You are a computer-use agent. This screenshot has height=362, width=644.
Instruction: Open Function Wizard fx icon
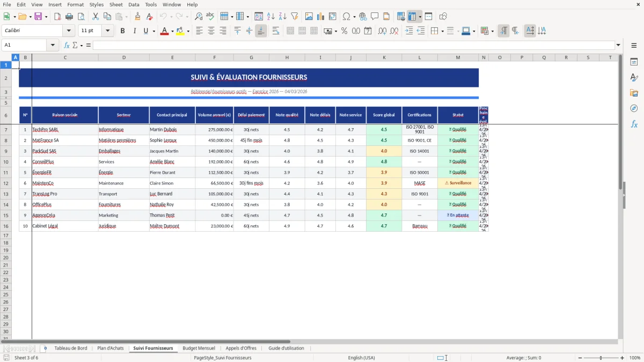pyautogui.click(x=67, y=45)
